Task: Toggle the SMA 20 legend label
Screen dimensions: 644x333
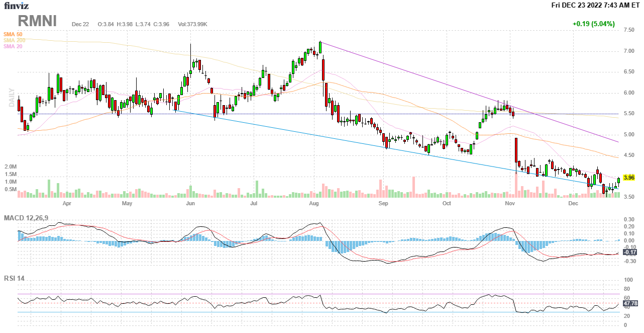Action: tap(13, 46)
